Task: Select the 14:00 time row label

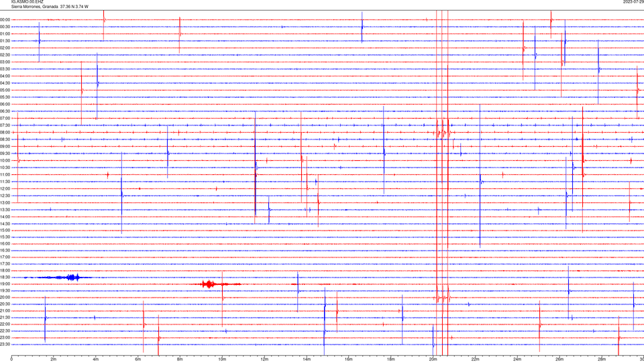Action: click(5, 217)
